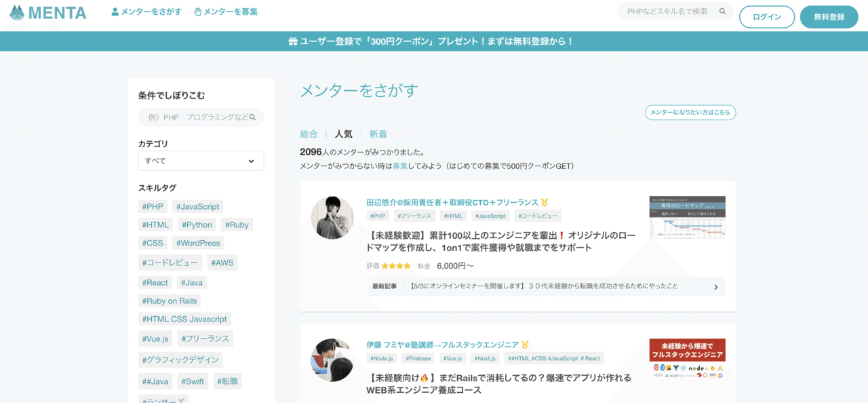This screenshot has width=868, height=403.
Task: Open メンターを募集 in the top navigation
Action: pyautogui.click(x=226, y=12)
